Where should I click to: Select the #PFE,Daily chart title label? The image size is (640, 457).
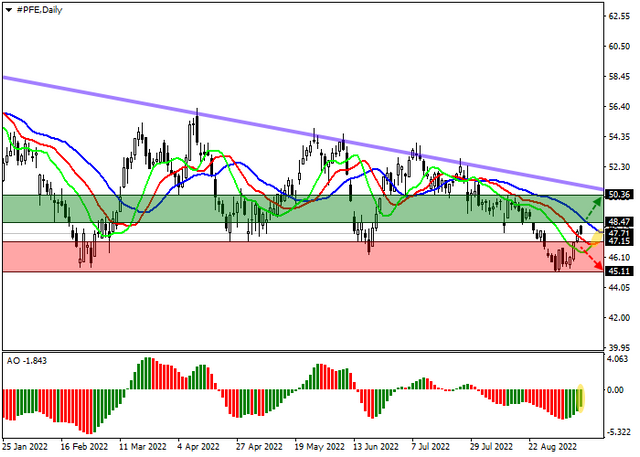pyautogui.click(x=39, y=10)
